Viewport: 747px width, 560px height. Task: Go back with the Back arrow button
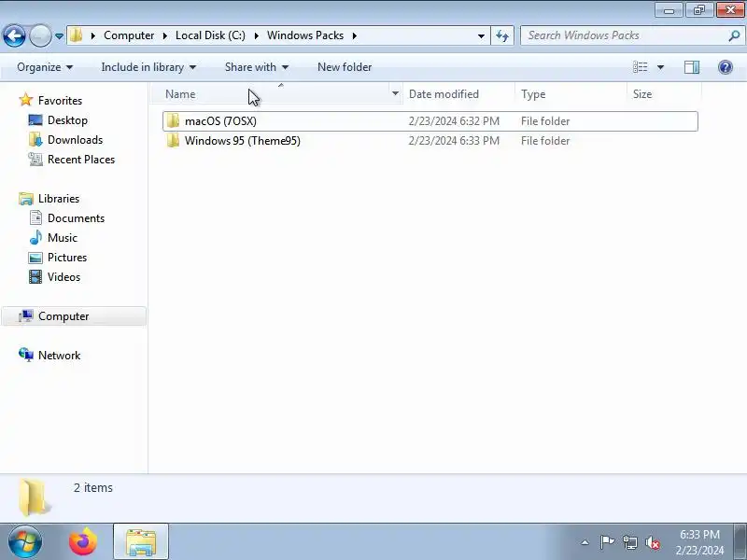tap(14, 35)
